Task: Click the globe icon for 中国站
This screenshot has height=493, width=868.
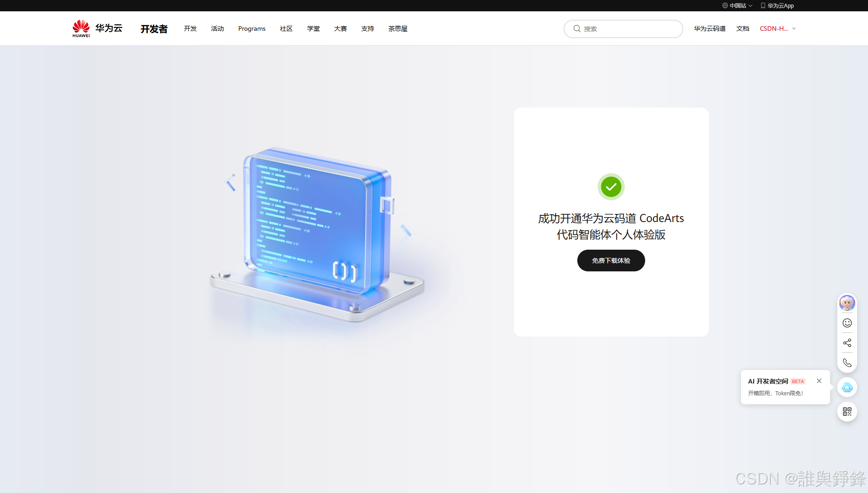Action: [x=725, y=5]
